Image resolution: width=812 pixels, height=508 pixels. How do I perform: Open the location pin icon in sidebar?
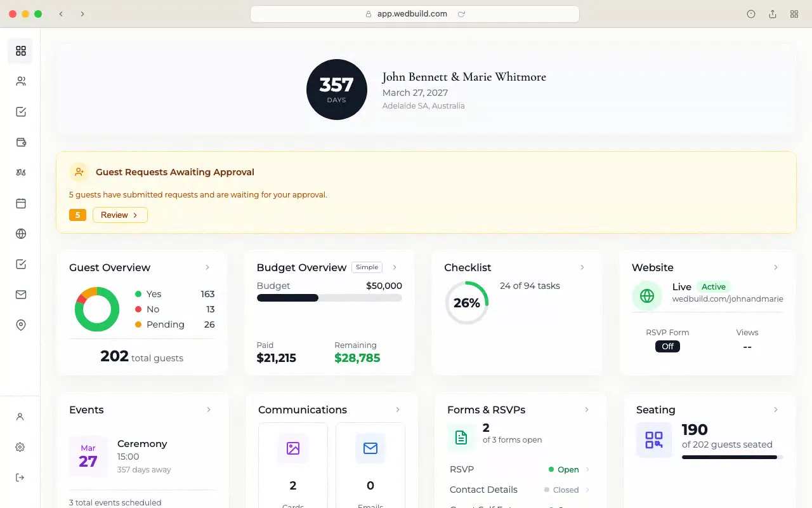(x=21, y=325)
